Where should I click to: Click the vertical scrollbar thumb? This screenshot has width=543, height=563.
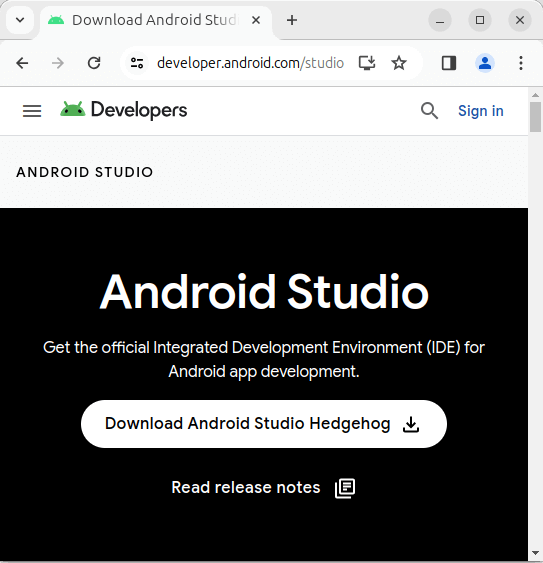[535, 117]
